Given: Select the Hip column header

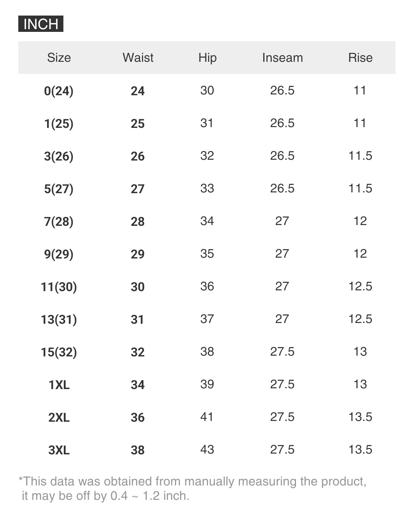Looking at the screenshot, I should point(207,58).
